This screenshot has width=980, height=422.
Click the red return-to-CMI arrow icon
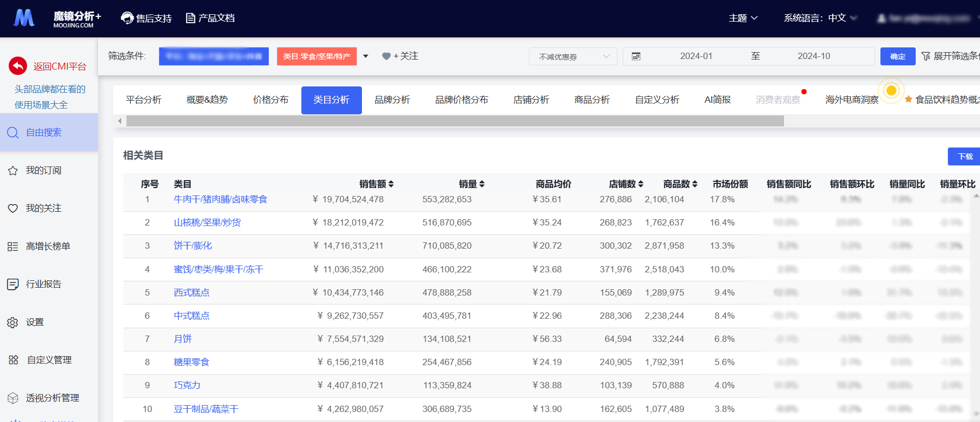click(18, 66)
